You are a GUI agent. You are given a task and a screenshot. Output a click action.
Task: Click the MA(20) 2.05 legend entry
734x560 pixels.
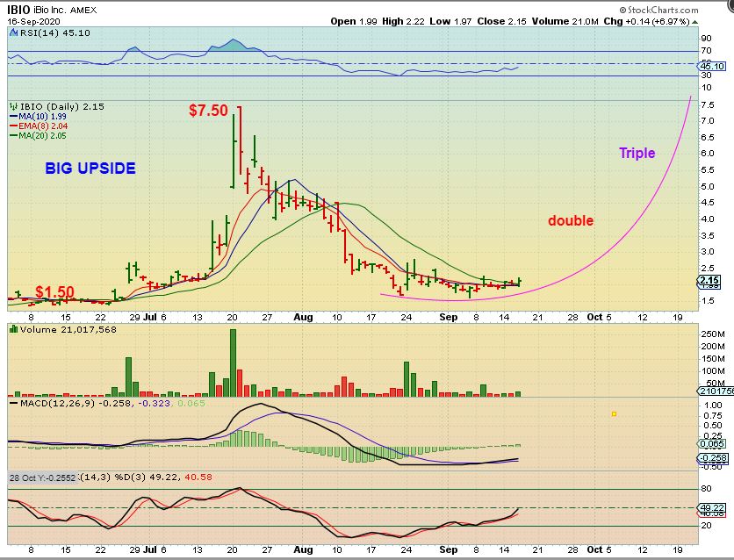click(38, 136)
